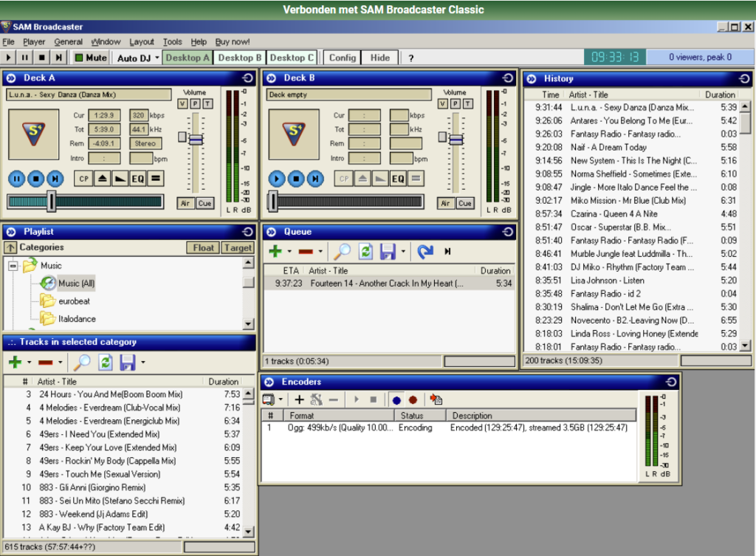
Task: Start playback on Deck B
Action: [277, 179]
